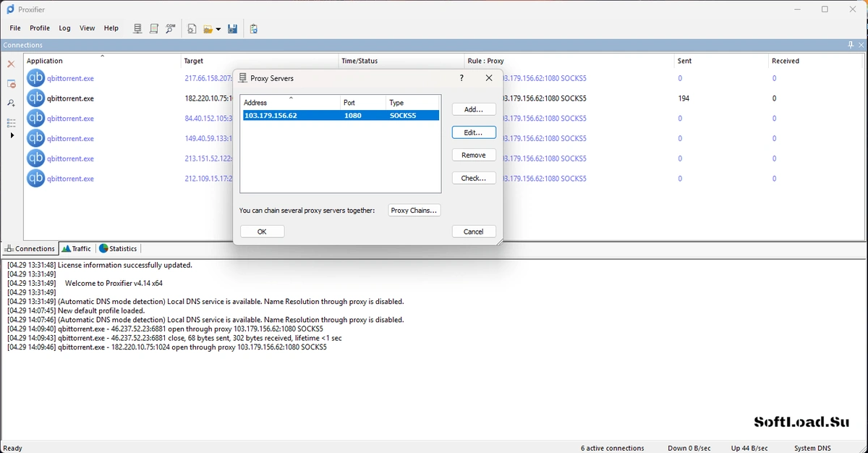This screenshot has height=453, width=868.
Task: Sort connections by Sent column
Action: (x=721, y=61)
